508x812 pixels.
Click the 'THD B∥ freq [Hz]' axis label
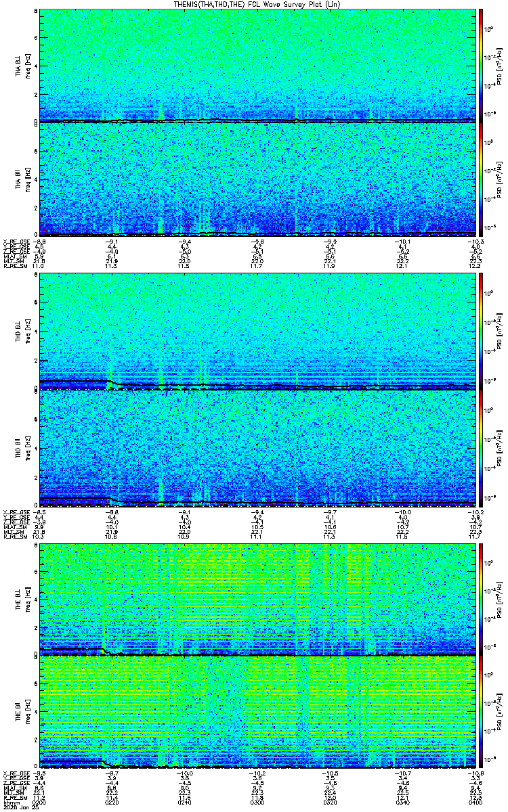tap(22, 448)
